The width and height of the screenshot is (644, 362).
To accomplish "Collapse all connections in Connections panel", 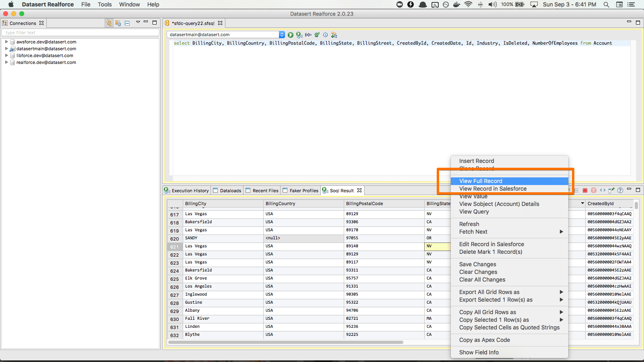I will pos(127,23).
